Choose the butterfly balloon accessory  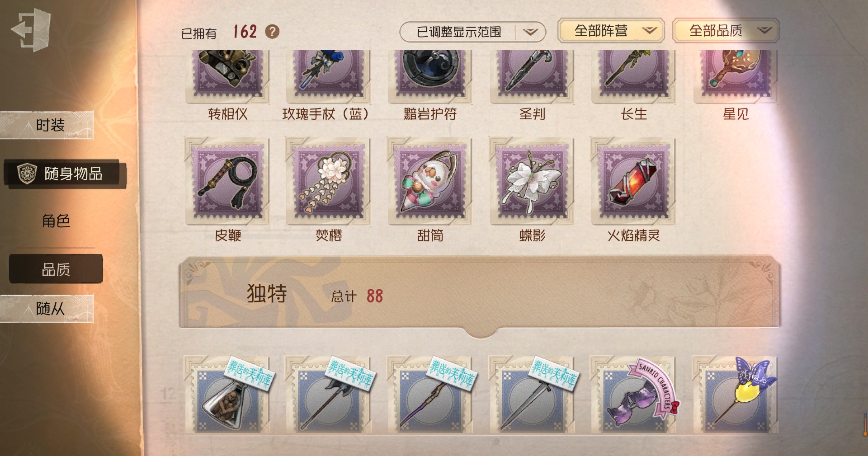point(736,395)
